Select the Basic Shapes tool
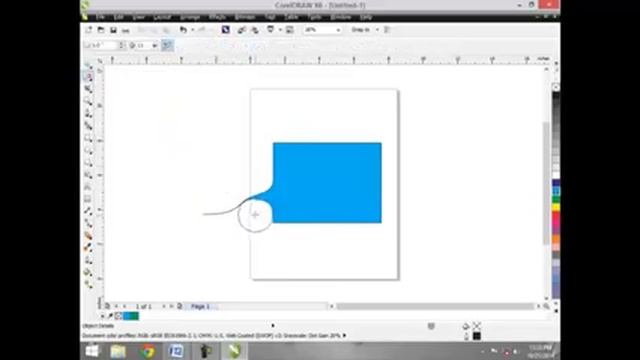Viewport: 640px width, 360px height. [x=88, y=175]
